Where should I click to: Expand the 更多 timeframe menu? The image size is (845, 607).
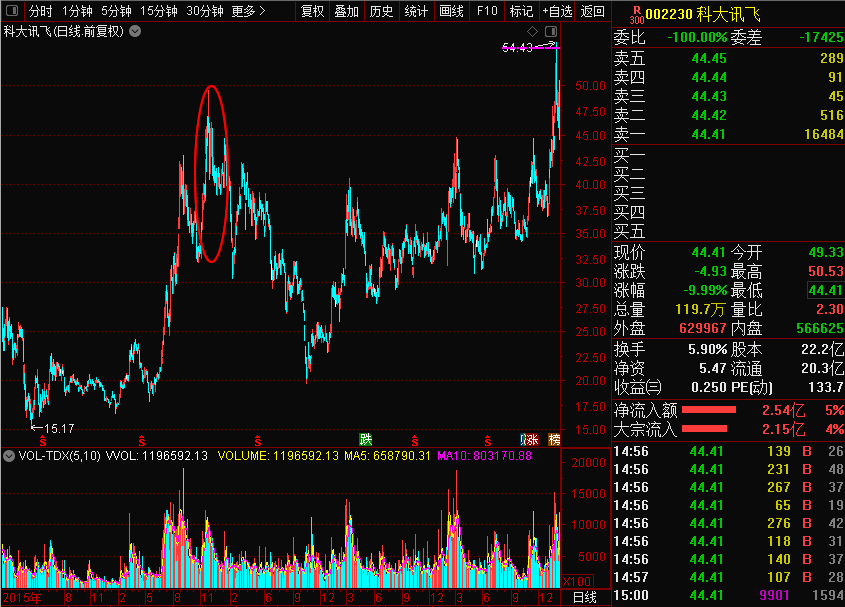click(248, 12)
